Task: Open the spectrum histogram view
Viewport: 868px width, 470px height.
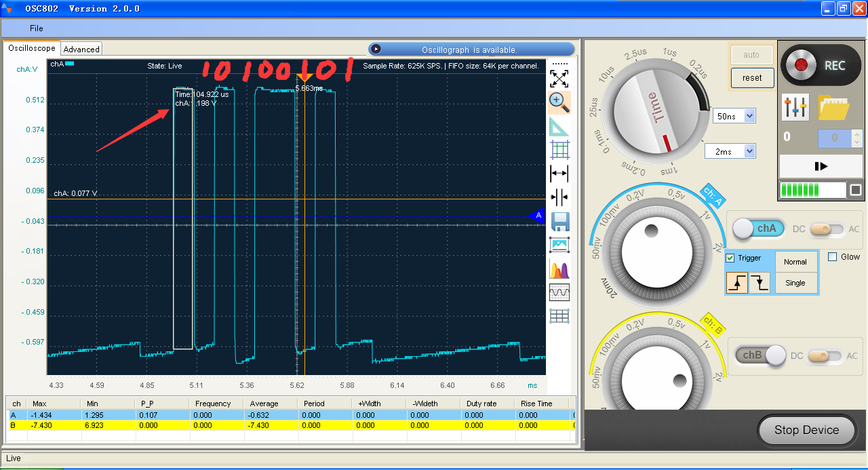Action: coord(559,269)
